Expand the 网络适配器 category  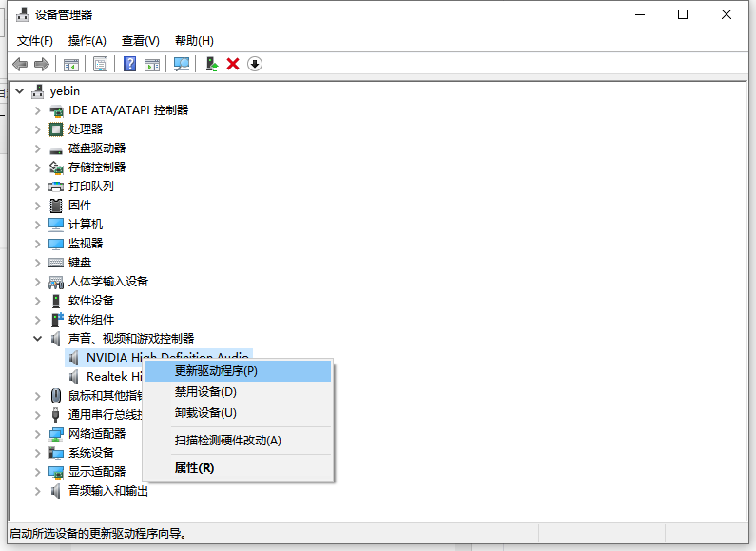tap(38, 434)
